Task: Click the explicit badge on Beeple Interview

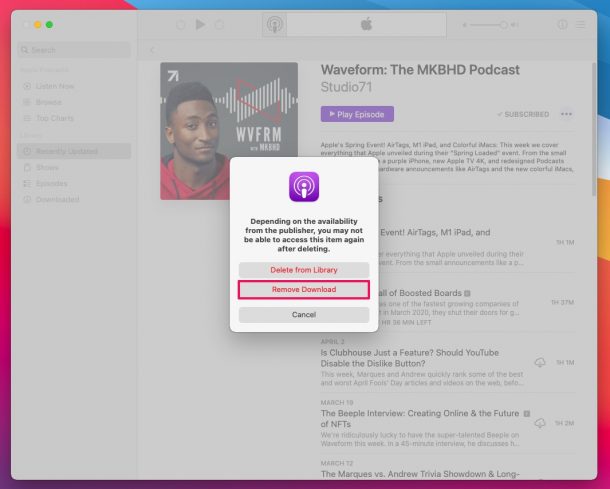Action: (x=526, y=414)
